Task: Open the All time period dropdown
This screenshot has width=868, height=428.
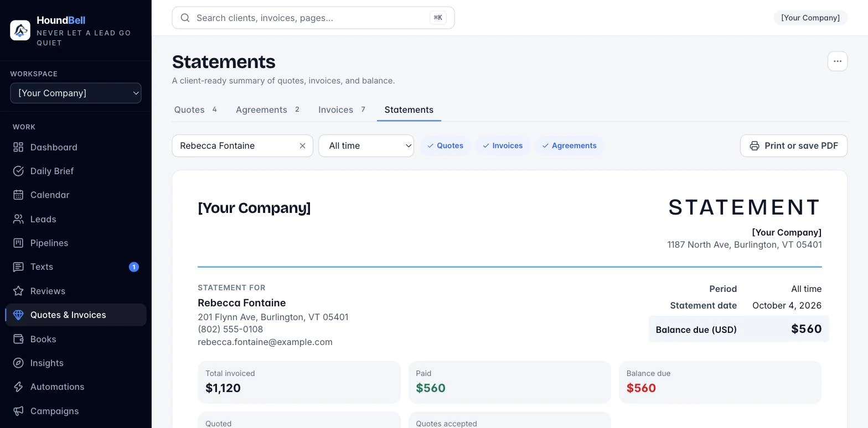Action: [366, 145]
